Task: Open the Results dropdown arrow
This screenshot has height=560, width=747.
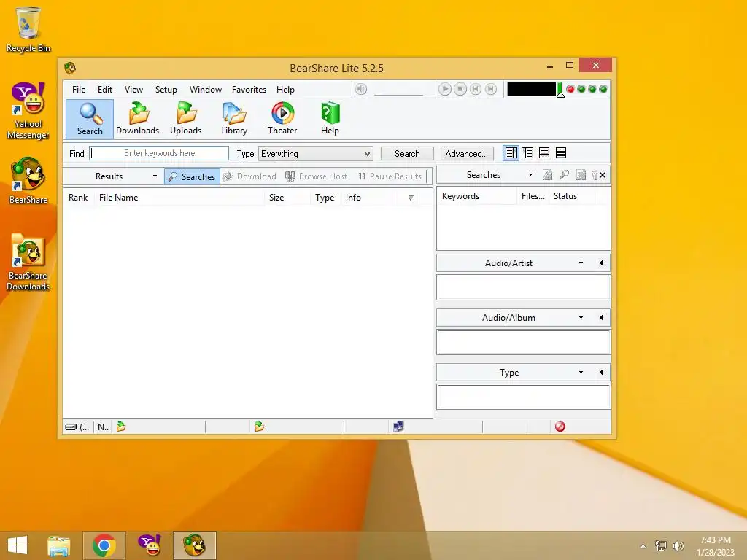Action: point(155,176)
